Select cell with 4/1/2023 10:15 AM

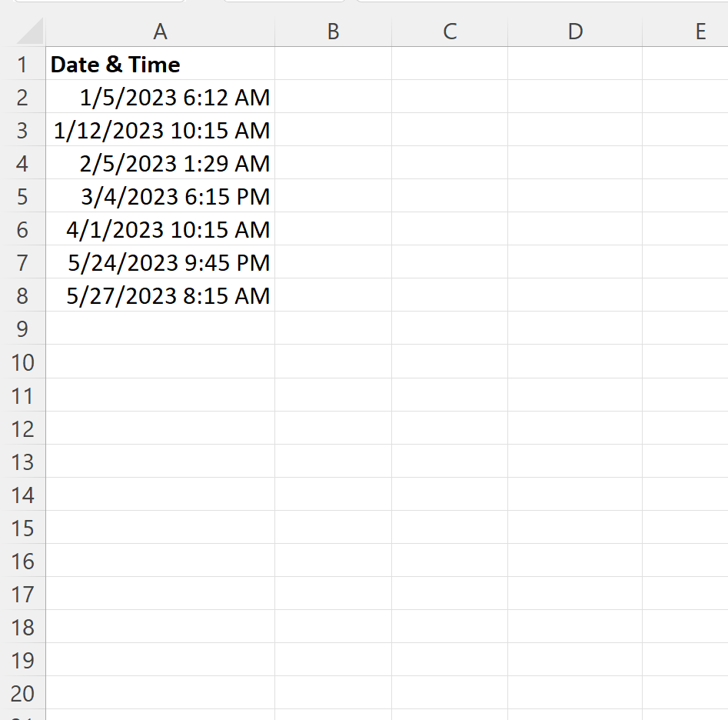point(160,229)
